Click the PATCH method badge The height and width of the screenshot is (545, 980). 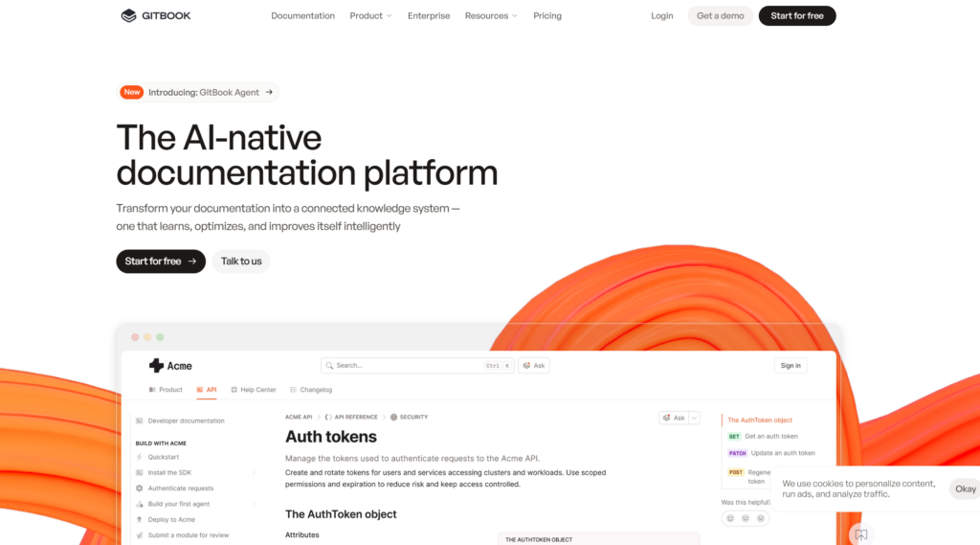(x=738, y=453)
